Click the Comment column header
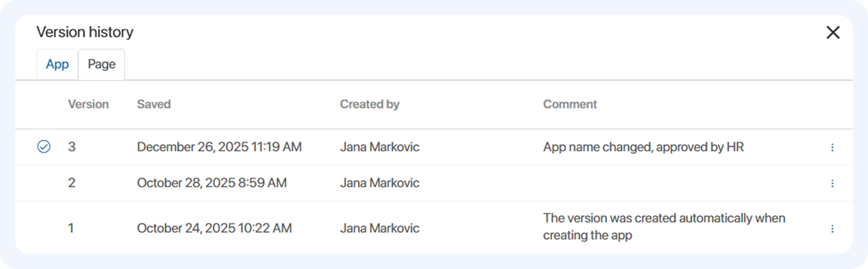Viewport: 868px width, 269px height. pos(569,104)
